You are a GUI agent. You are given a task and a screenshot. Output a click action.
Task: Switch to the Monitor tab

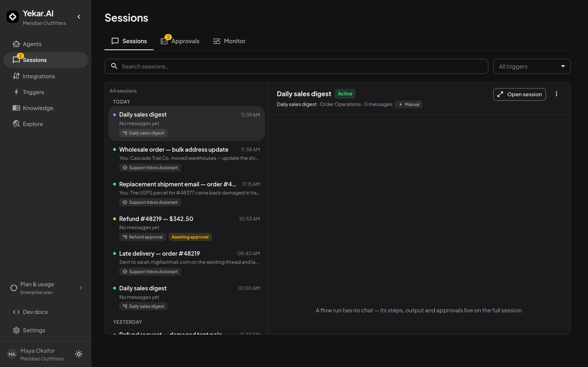point(229,41)
